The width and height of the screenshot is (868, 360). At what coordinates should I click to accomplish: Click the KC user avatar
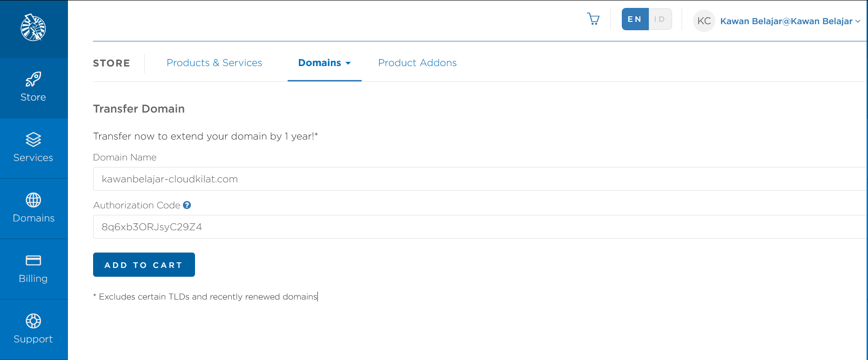704,21
